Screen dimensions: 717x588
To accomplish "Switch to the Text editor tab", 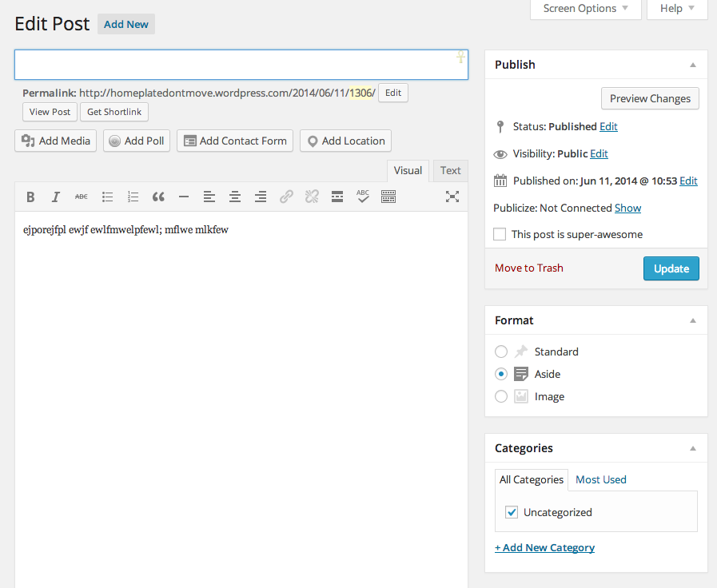I will 450,170.
